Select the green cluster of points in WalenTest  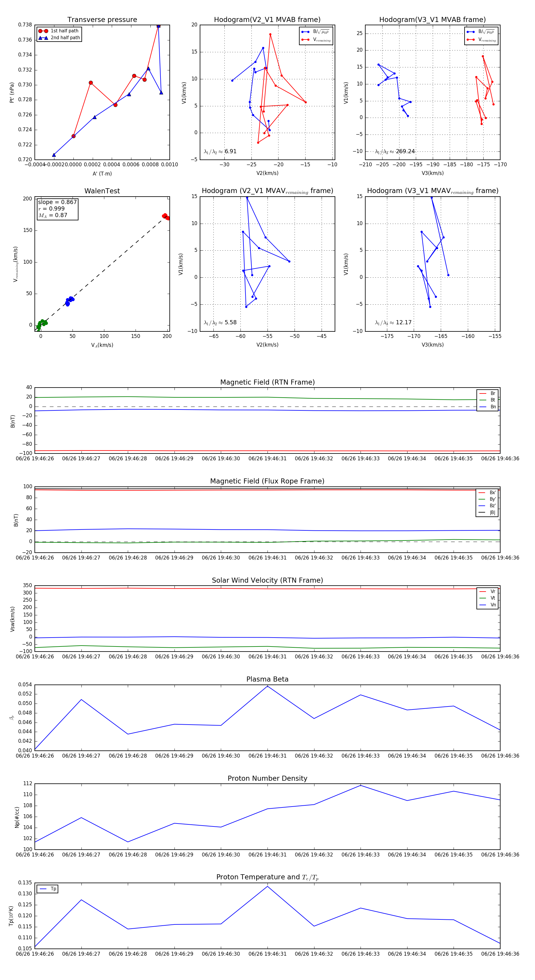coord(41,324)
